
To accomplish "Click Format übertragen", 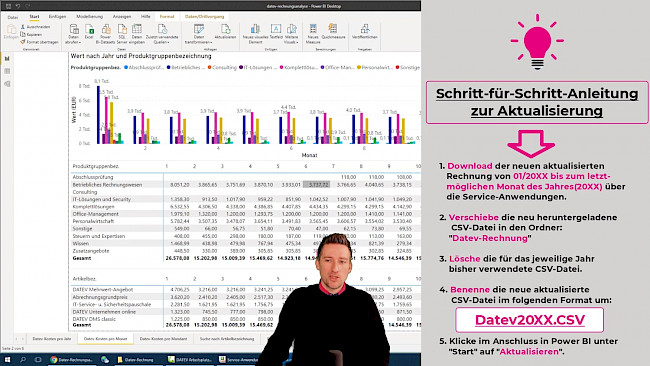I will coord(39,42).
